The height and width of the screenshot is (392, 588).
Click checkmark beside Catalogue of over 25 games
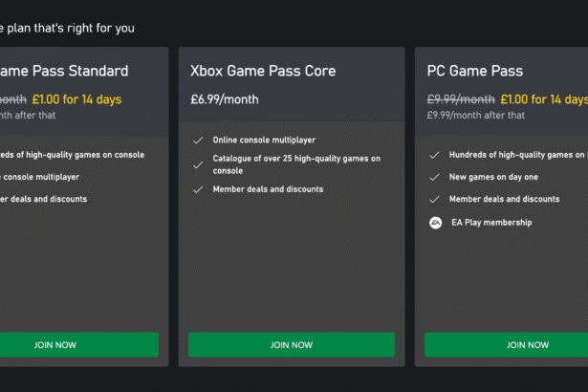point(198,164)
